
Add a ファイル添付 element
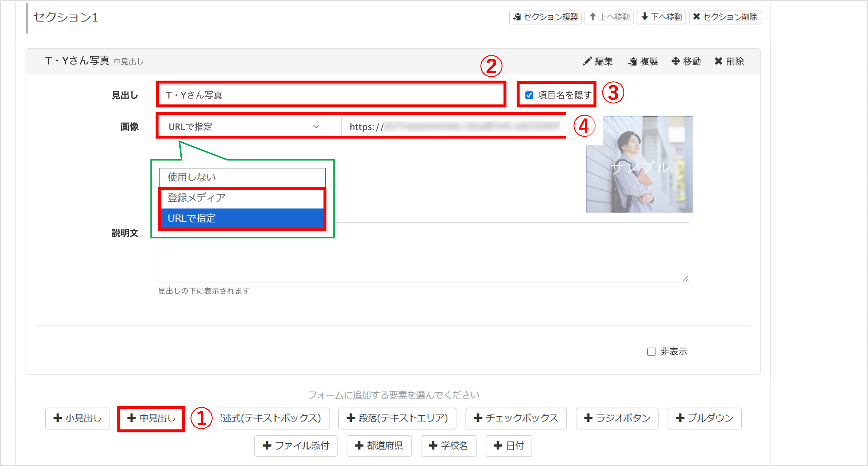click(x=296, y=446)
